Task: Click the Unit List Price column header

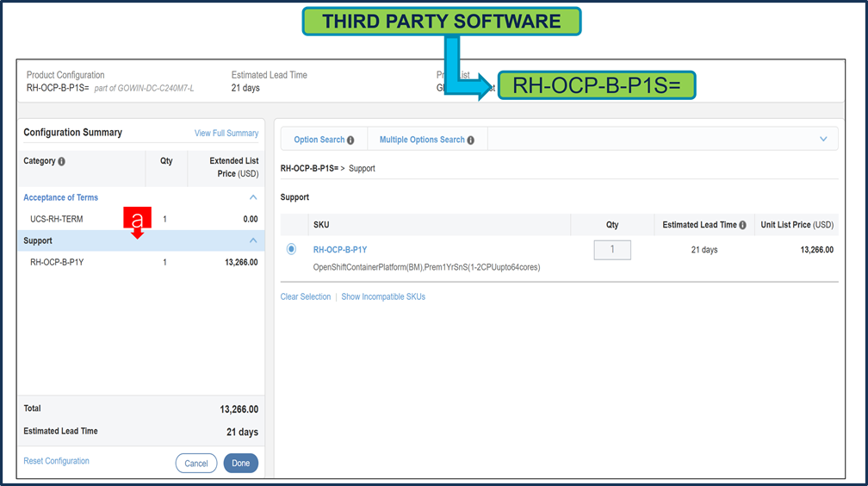Action: (x=797, y=225)
